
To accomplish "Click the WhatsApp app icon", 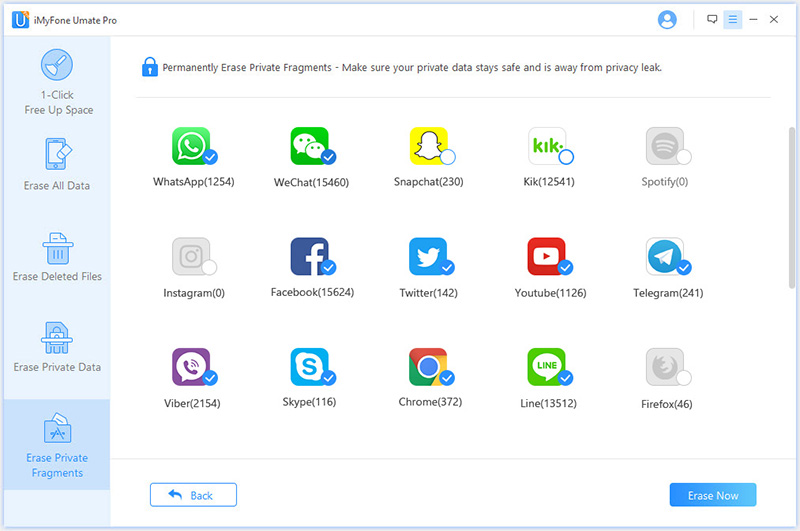I will tap(190, 146).
